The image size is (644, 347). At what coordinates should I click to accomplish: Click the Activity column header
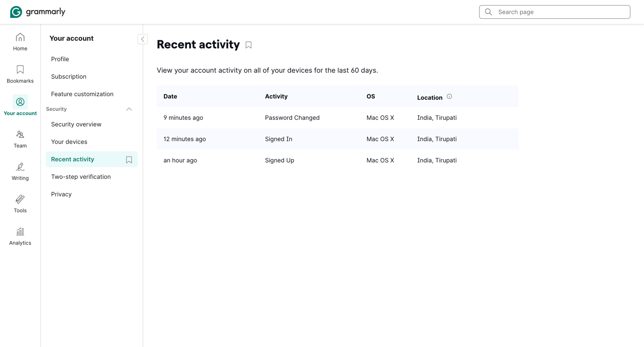[x=276, y=96]
